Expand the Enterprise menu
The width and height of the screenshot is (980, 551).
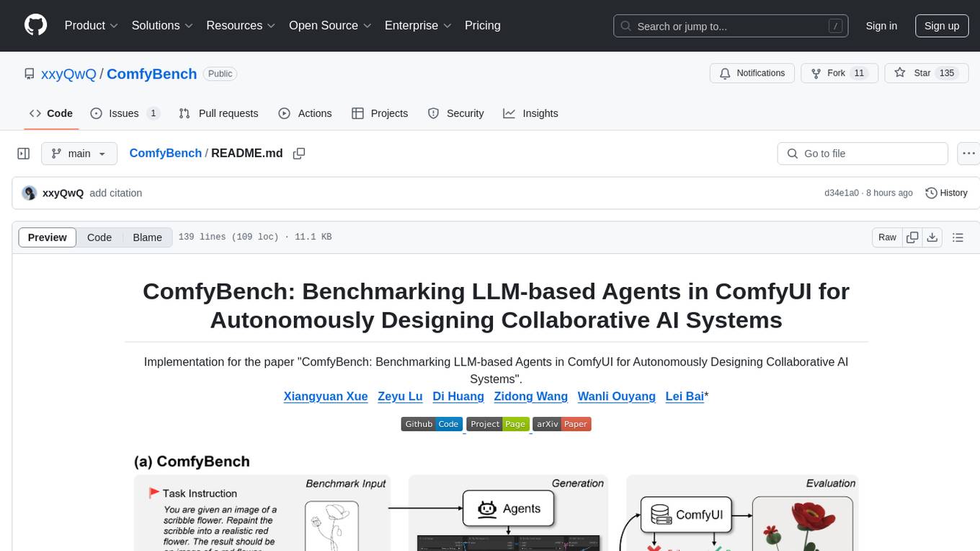(419, 25)
